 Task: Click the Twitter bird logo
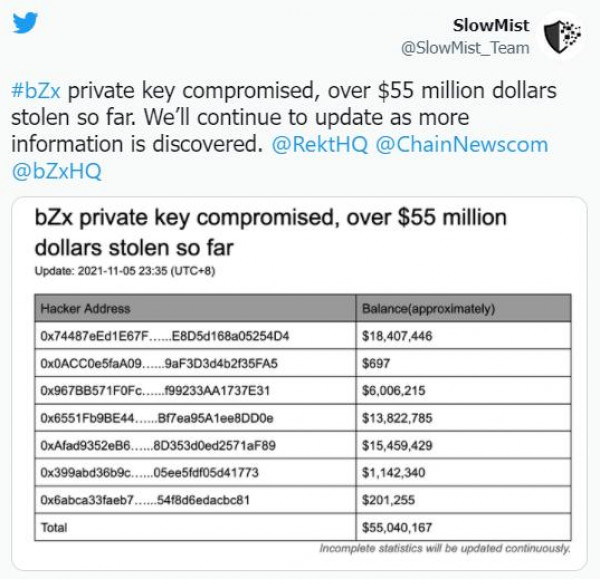point(25,23)
